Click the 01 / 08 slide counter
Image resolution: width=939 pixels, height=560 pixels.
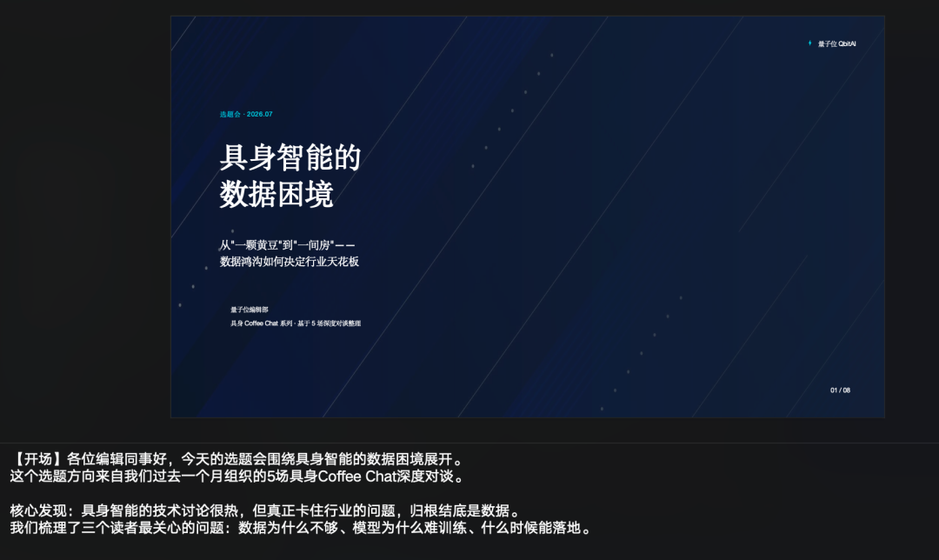pyautogui.click(x=840, y=390)
